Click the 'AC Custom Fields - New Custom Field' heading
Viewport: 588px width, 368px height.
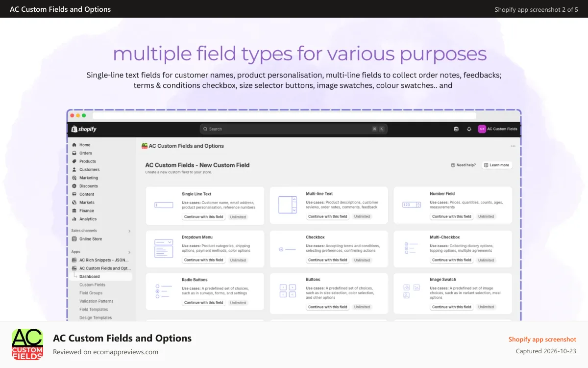pos(197,165)
